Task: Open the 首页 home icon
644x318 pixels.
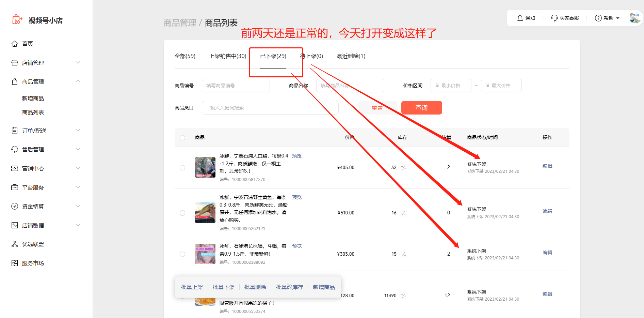Action: pyautogui.click(x=15, y=44)
